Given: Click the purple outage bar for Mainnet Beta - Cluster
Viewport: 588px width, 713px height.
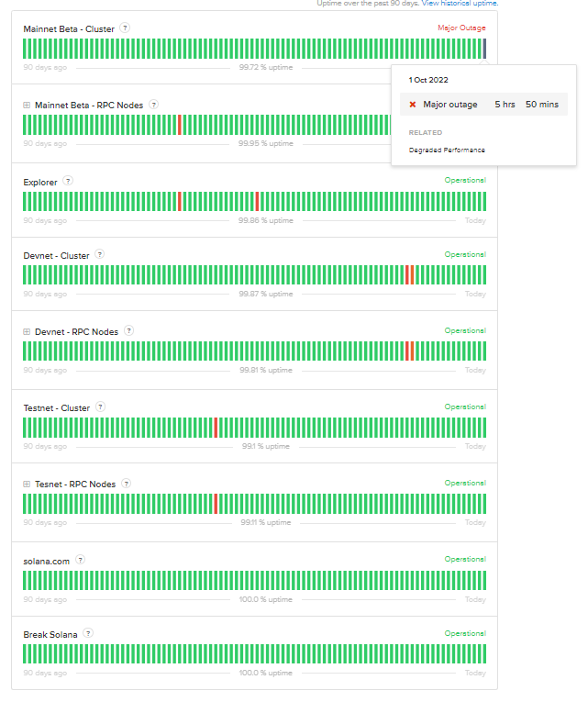Looking at the screenshot, I should click(x=484, y=49).
